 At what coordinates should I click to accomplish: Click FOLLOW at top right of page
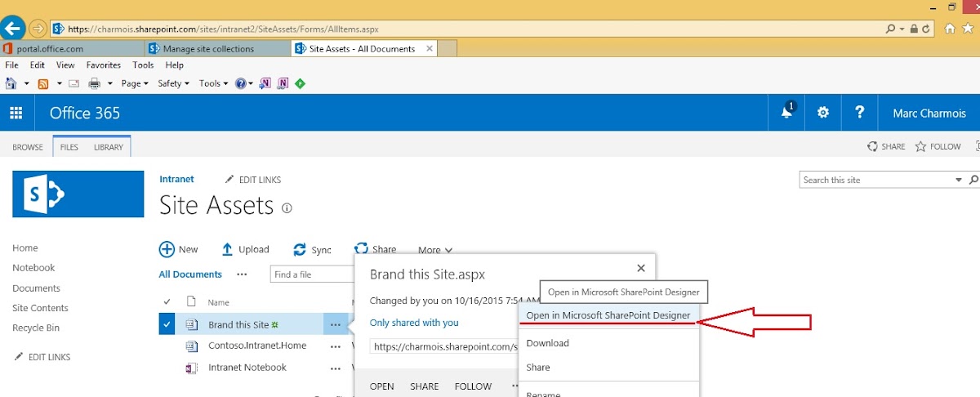(938, 147)
